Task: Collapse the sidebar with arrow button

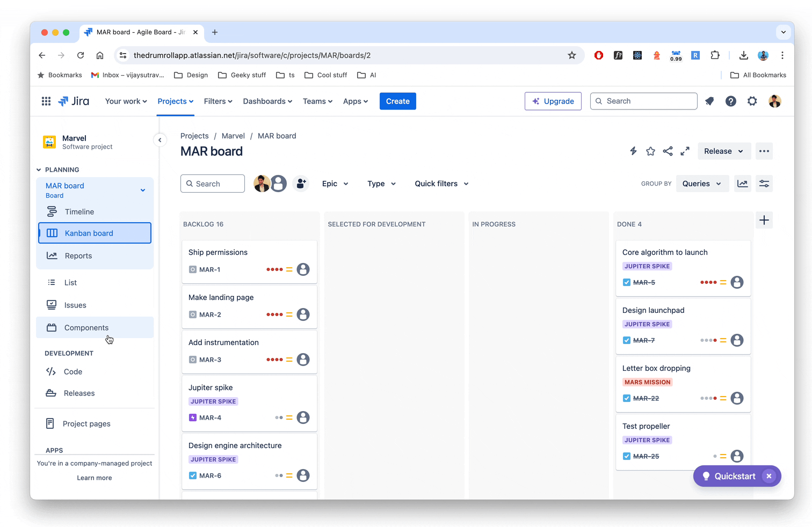Action: pyautogui.click(x=160, y=140)
